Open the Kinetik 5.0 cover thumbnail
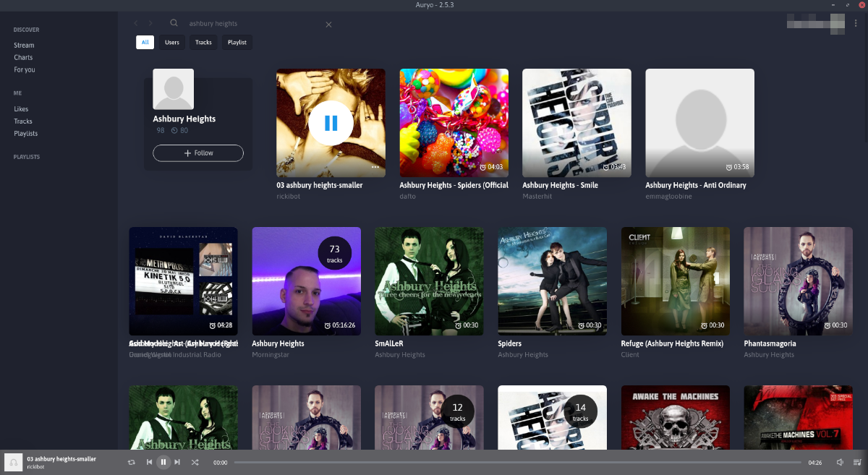Viewport: 868px width, 475px height. tap(183, 281)
